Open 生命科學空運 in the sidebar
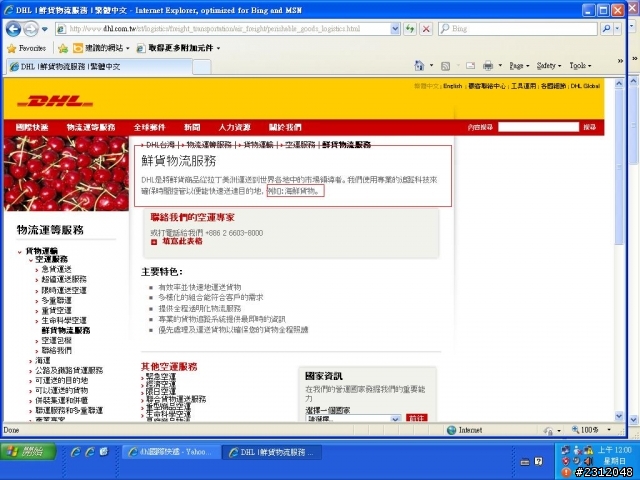 [x=64, y=320]
